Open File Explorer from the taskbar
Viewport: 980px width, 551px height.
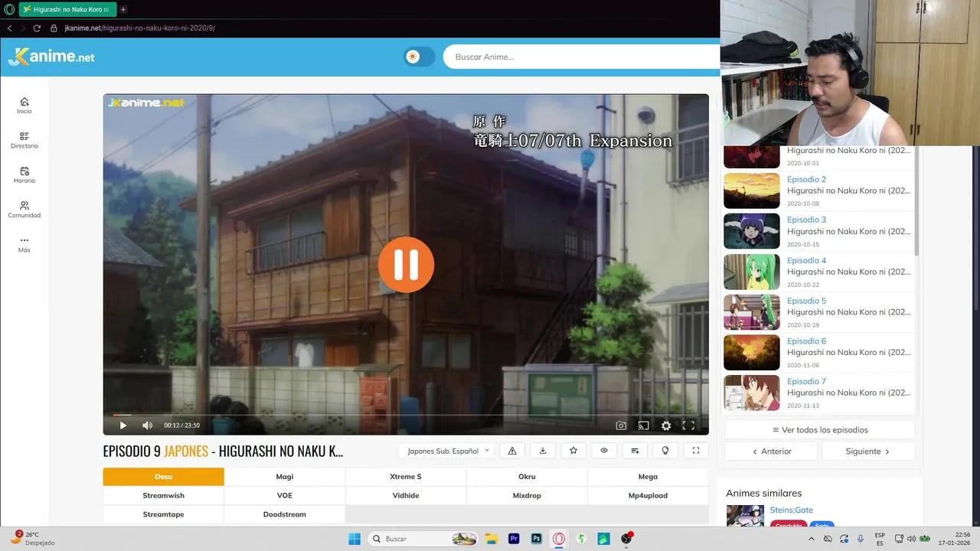491,539
